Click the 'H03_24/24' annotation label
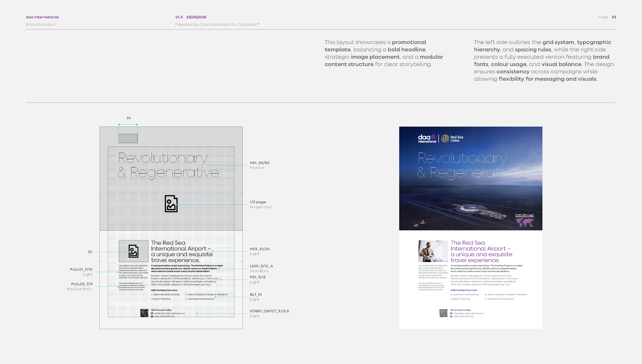This screenshot has width=642, height=364. coord(260,249)
